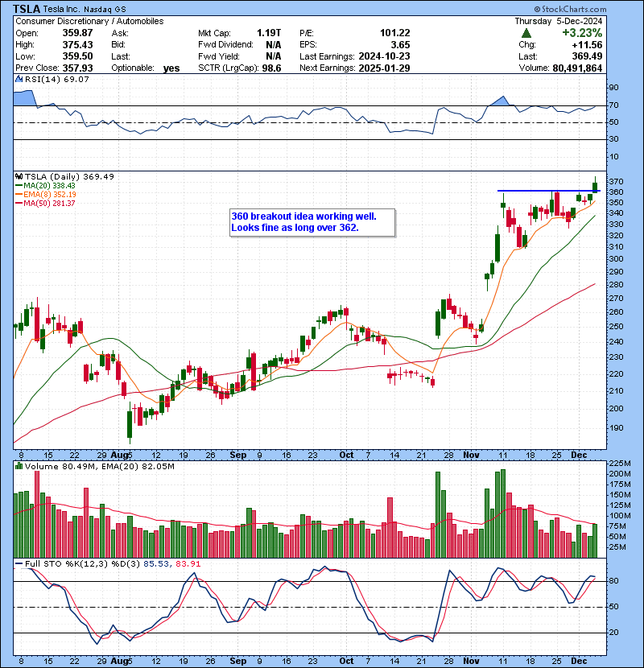644x668 pixels.
Task: Click the 190 price axis label
Action: click(616, 428)
